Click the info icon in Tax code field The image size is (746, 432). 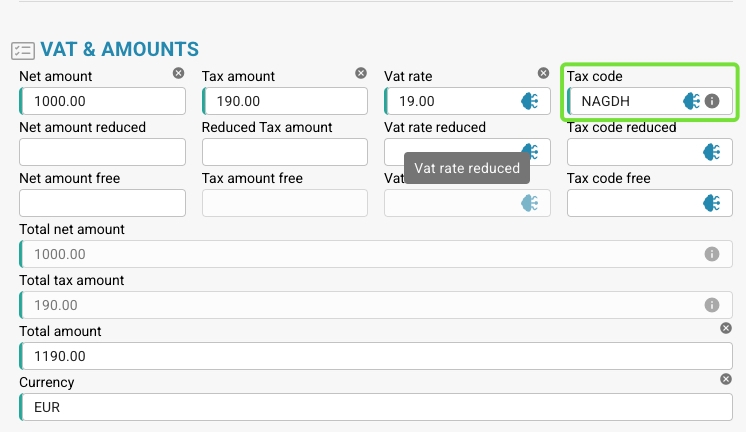click(712, 101)
